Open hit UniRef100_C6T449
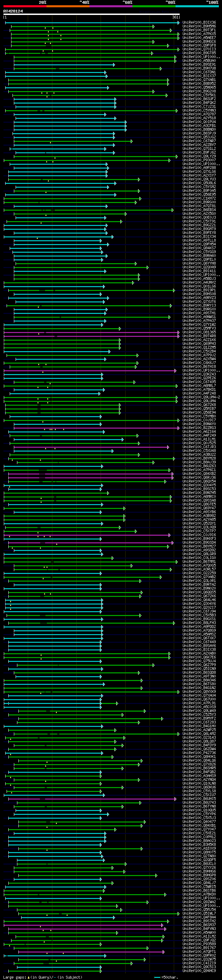 click(x=199, y=642)
